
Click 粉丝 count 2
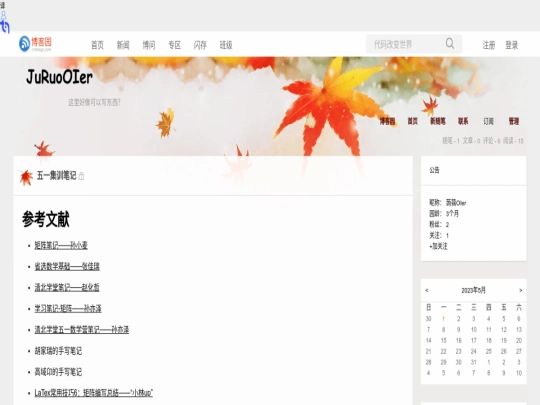[447, 225]
